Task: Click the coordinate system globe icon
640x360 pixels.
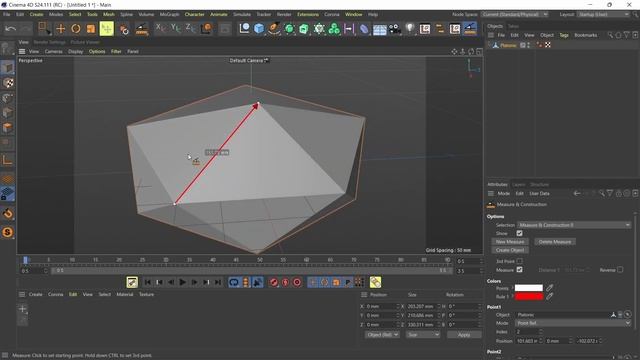Action: (207, 29)
